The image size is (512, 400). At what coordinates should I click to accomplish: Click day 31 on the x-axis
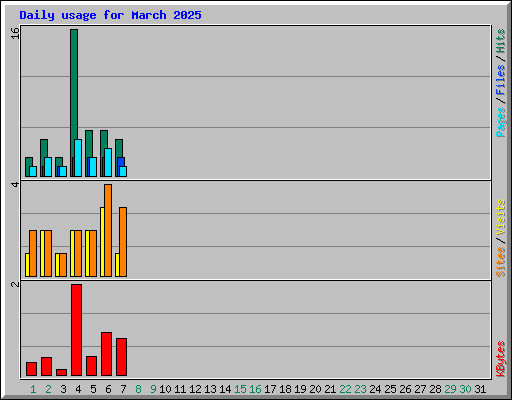click(480, 389)
